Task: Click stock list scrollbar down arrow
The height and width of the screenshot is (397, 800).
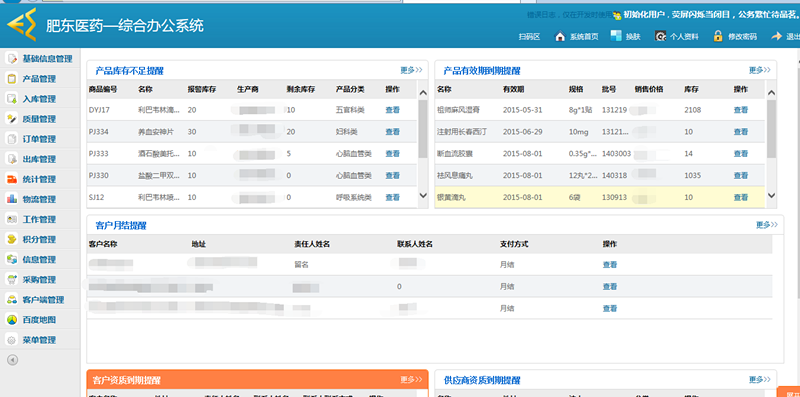Action: pyautogui.click(x=423, y=195)
